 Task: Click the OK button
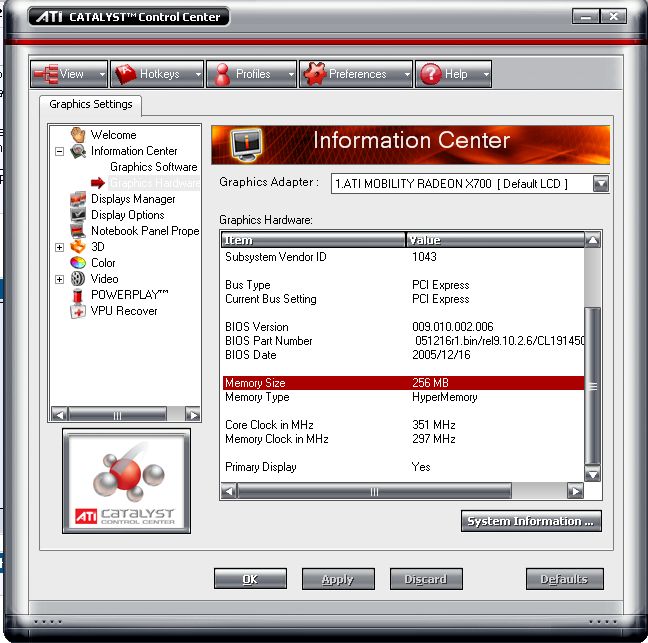click(250, 579)
